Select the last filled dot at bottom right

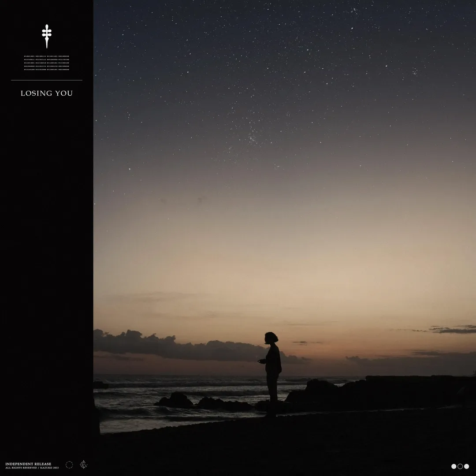tap(466, 466)
